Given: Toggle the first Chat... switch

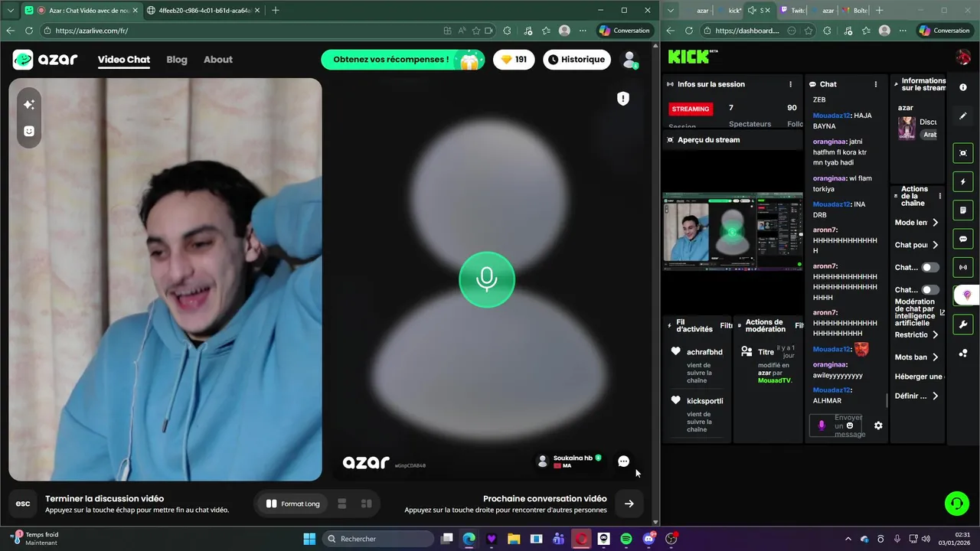Looking at the screenshot, I should (x=929, y=268).
